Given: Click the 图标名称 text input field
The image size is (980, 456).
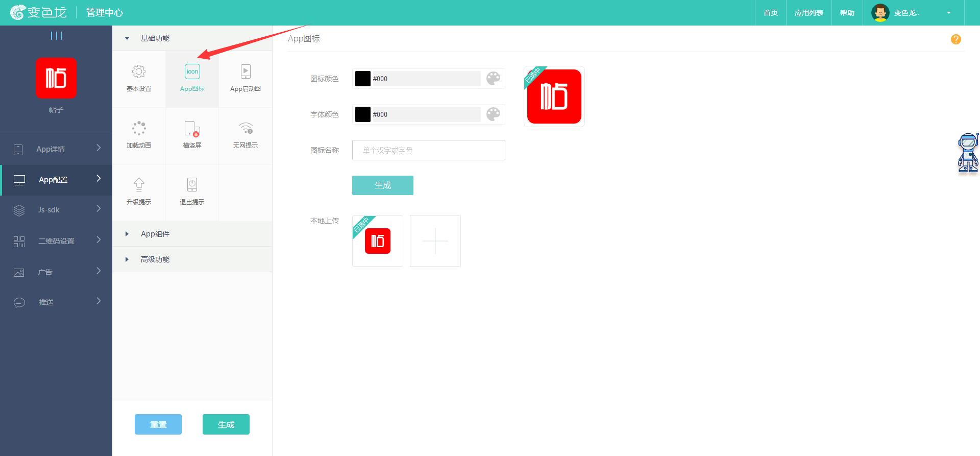Looking at the screenshot, I should (x=428, y=150).
